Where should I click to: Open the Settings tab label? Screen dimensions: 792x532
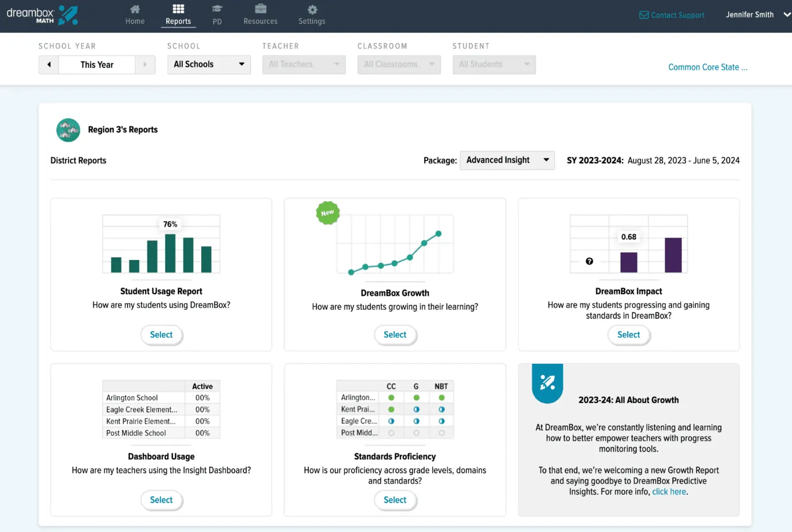(312, 21)
